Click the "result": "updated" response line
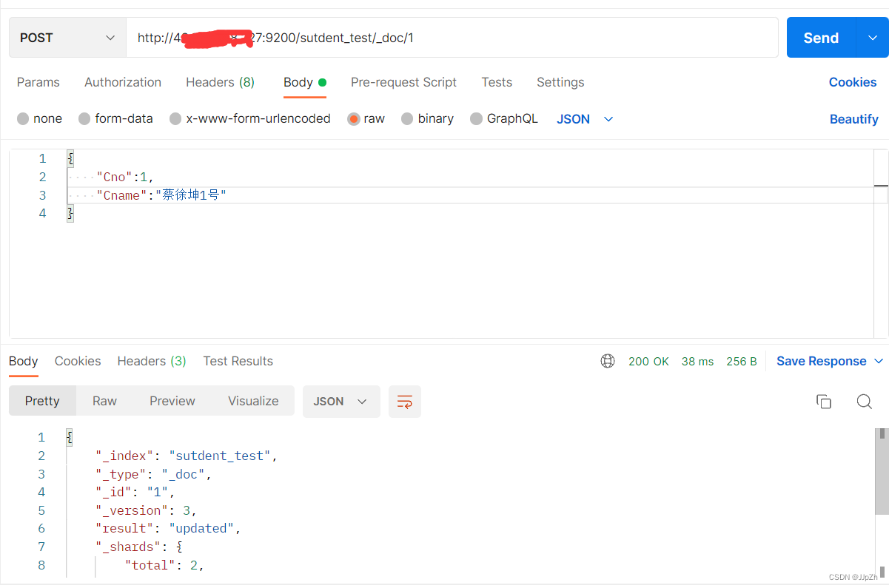Image resolution: width=889 pixels, height=588 pixels. coord(168,528)
